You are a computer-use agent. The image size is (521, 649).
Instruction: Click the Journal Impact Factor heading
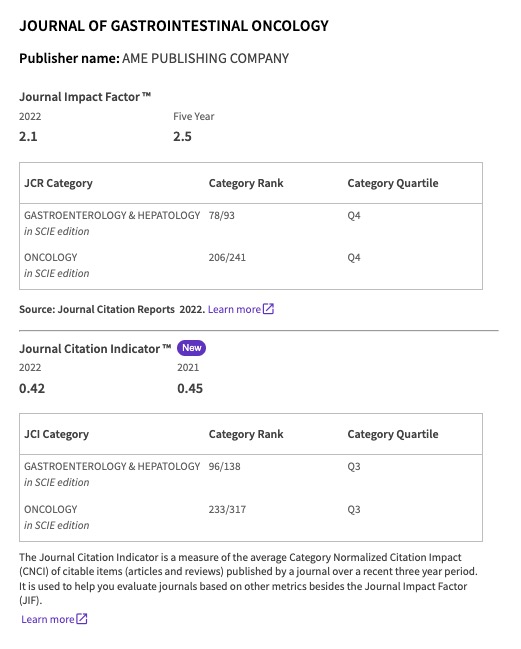click(85, 97)
